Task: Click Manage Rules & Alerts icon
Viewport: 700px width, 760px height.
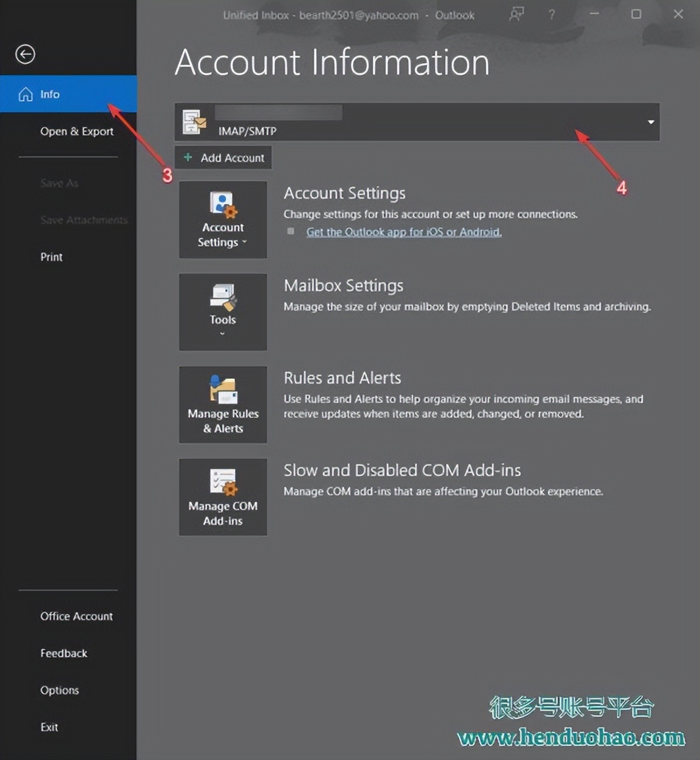Action: [223, 389]
